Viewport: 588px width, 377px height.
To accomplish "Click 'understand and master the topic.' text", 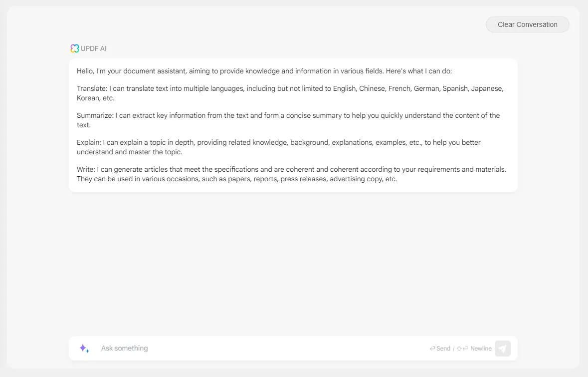I will click(x=129, y=152).
